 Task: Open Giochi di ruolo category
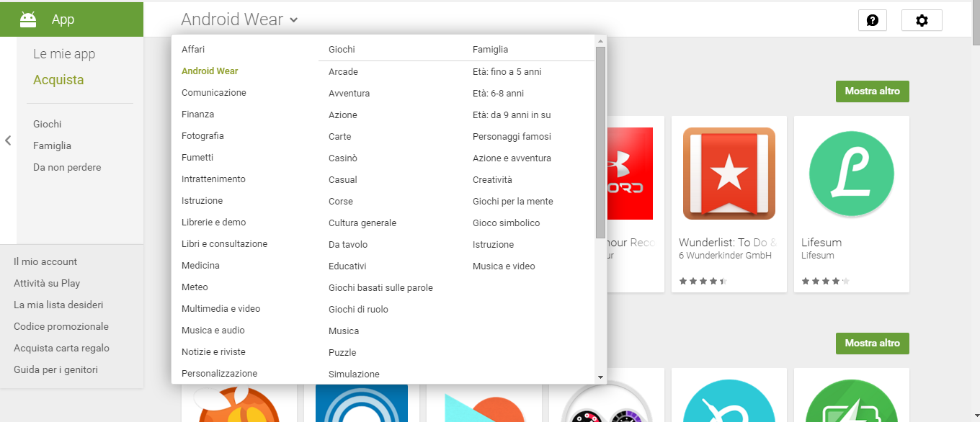[358, 310]
